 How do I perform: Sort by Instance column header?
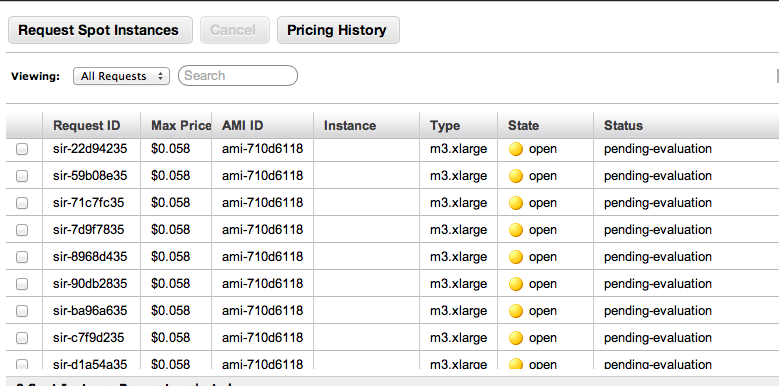tap(367, 125)
